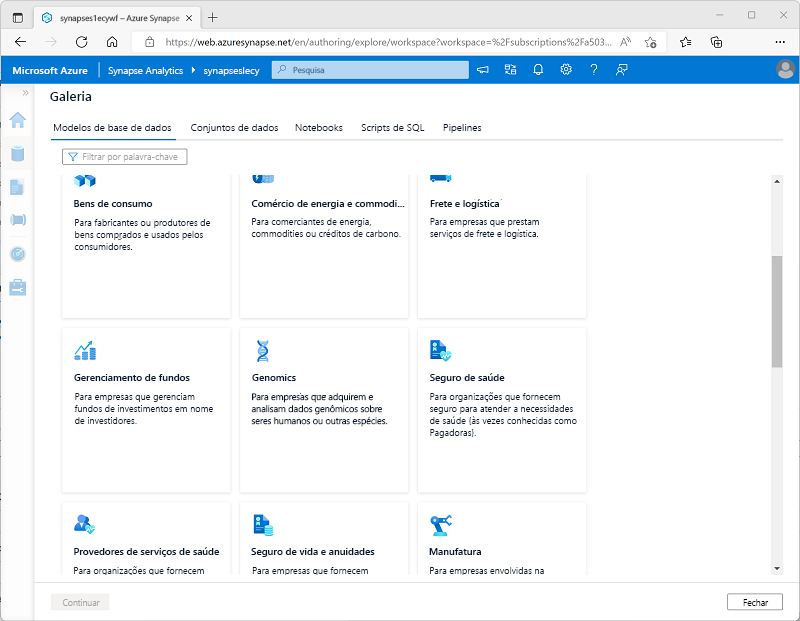Open the directory switcher icon in header
The width and height of the screenshot is (800, 621).
(x=510, y=70)
